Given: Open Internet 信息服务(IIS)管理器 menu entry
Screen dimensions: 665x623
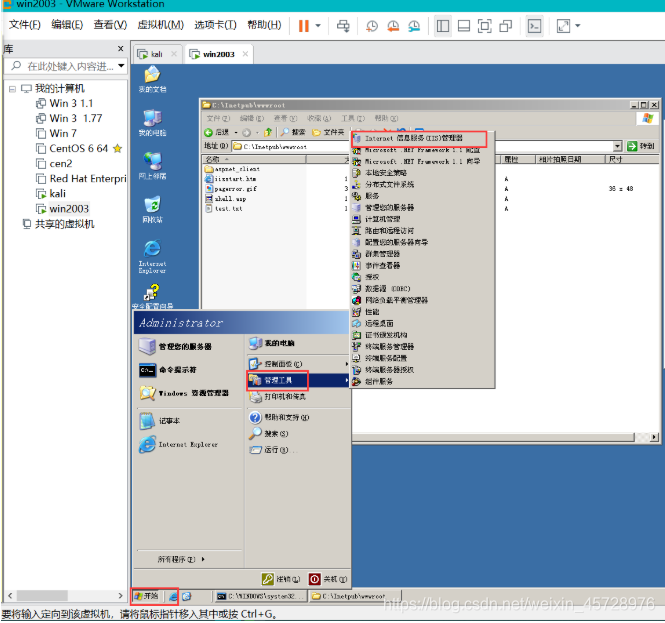Looking at the screenshot, I should (x=419, y=139).
